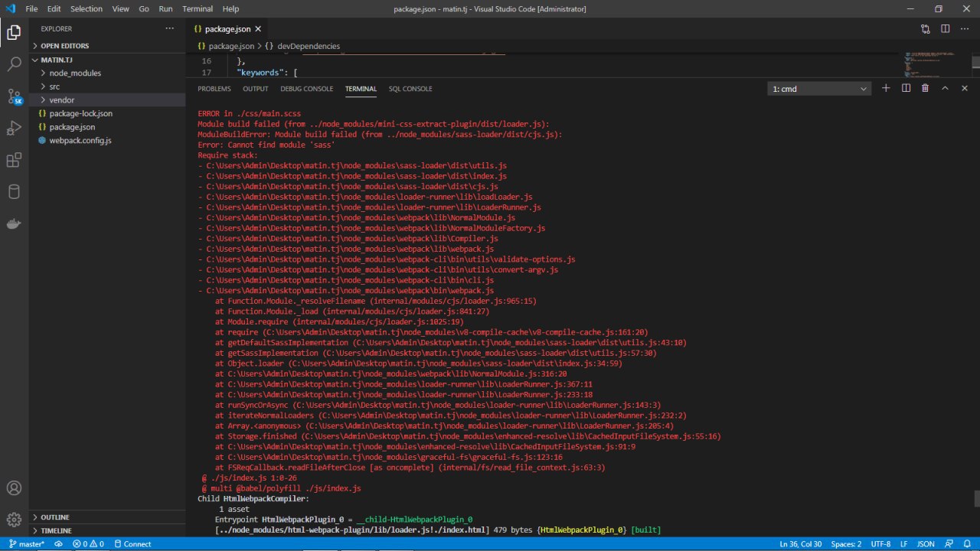Click Connect in the status bar
This screenshot has width=980, height=551.
click(132, 544)
